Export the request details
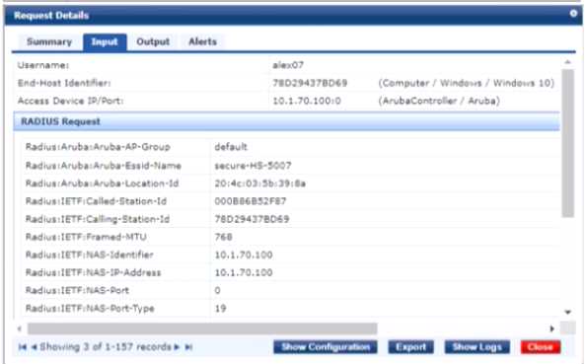This screenshot has width=588, height=364. (x=410, y=347)
